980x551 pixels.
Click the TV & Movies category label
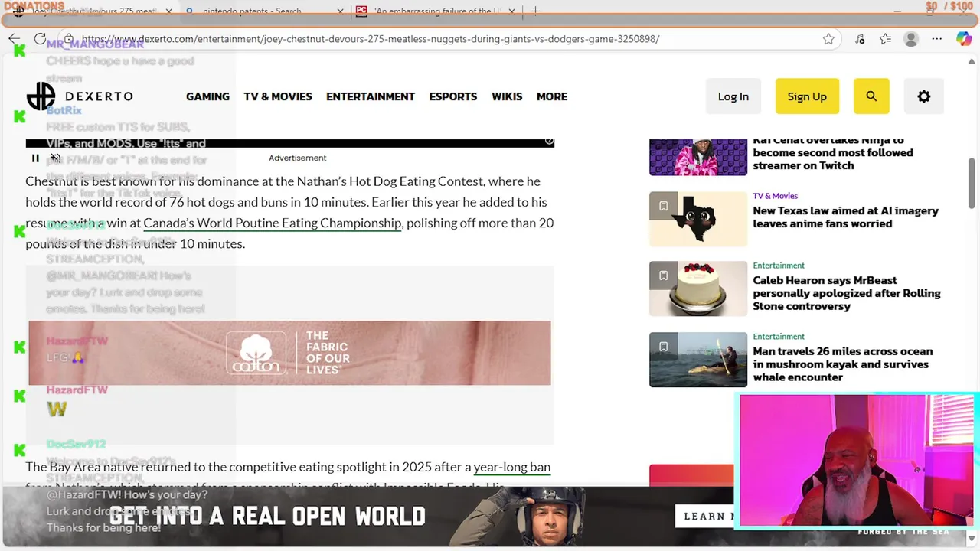click(775, 196)
